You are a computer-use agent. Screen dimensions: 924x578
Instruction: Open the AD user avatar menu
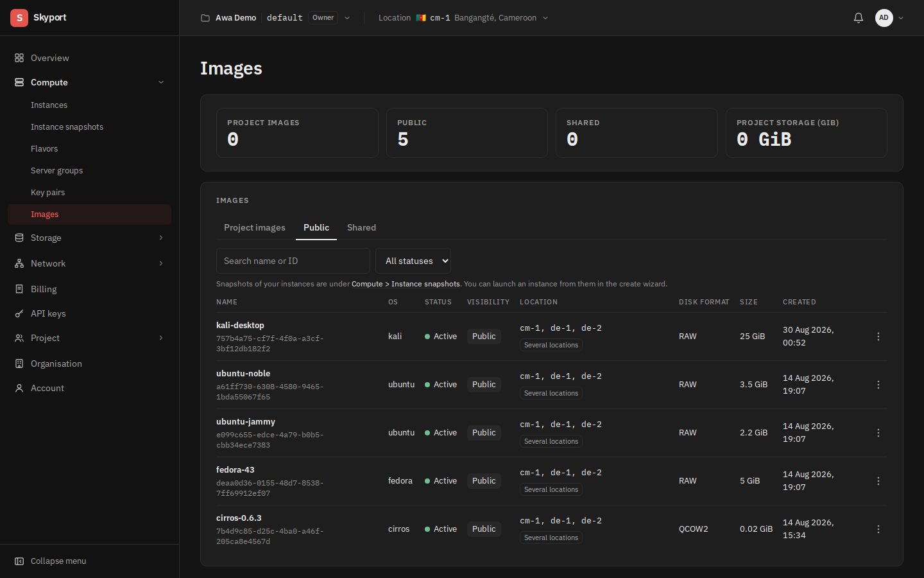889,18
